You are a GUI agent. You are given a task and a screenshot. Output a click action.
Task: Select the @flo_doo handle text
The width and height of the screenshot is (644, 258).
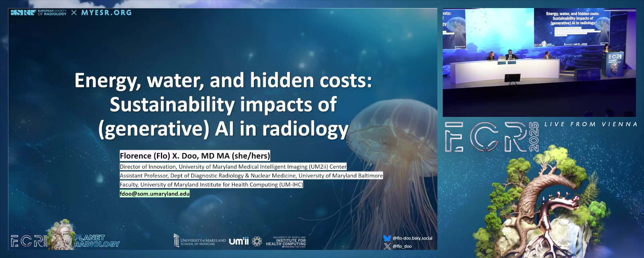coord(402,246)
